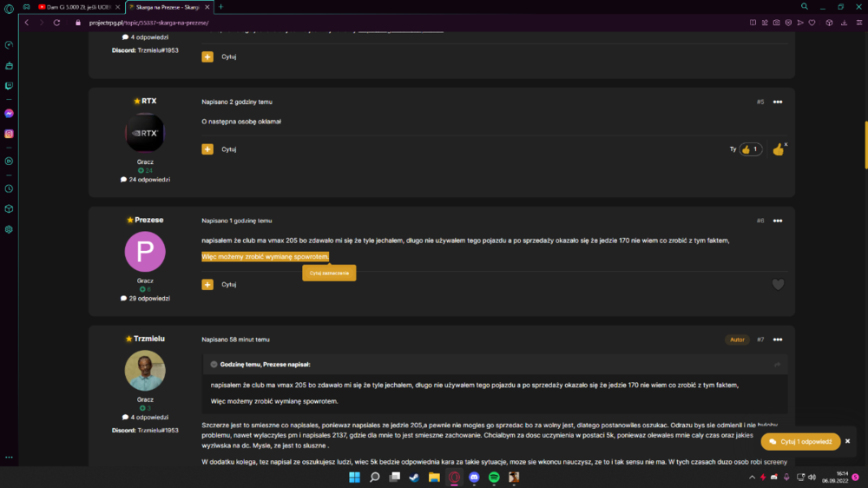Open post #6 permalink
The image size is (868, 488).
pos(760,221)
